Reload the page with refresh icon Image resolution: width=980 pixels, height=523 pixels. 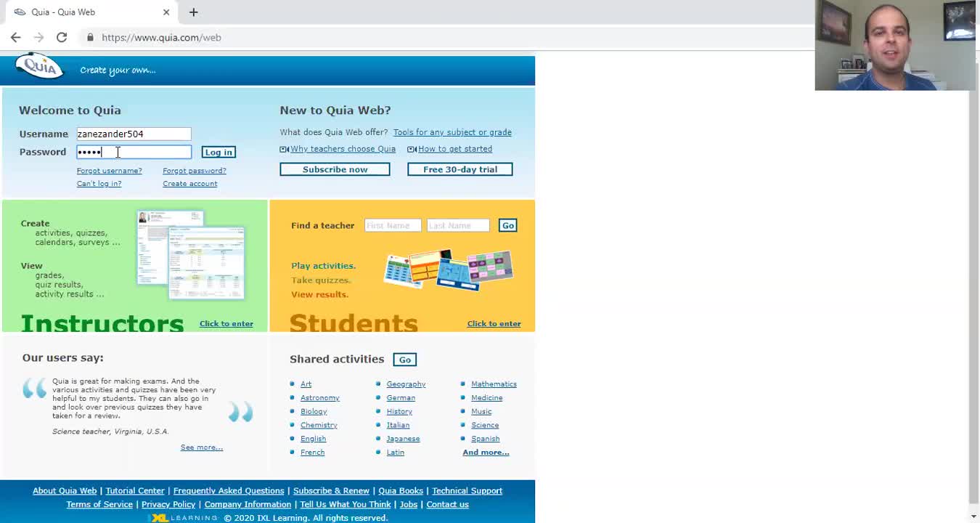click(x=62, y=37)
